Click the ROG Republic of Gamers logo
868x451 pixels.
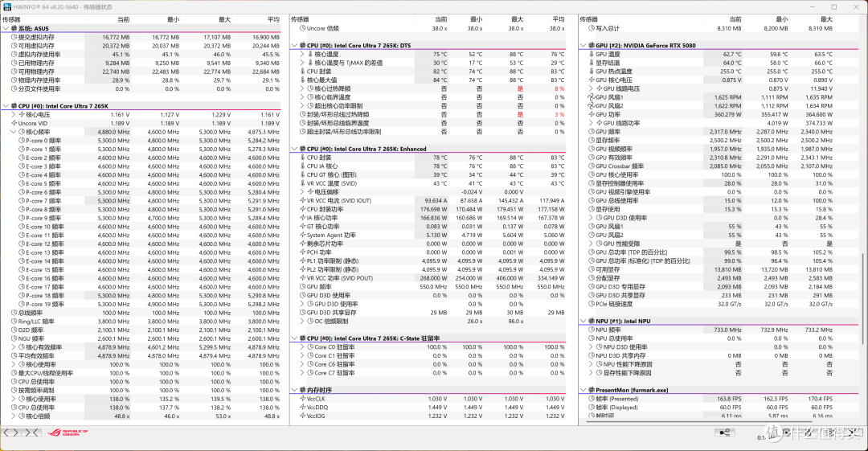point(68,433)
